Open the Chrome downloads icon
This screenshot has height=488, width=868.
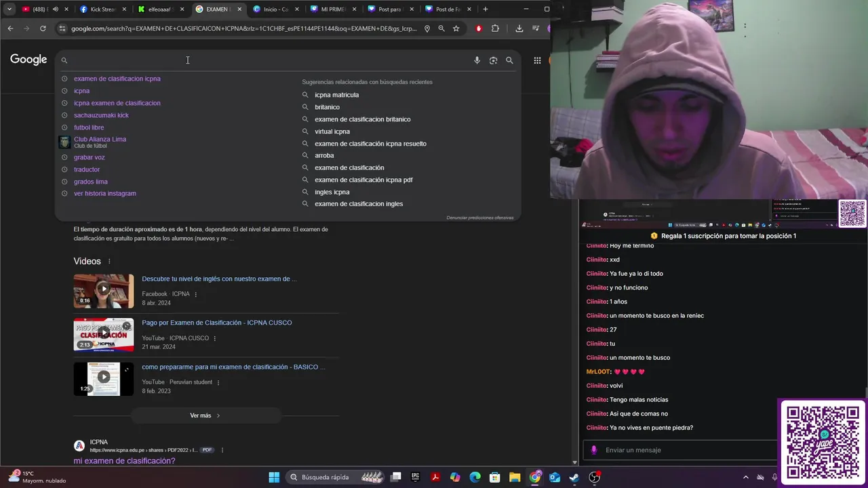(519, 28)
